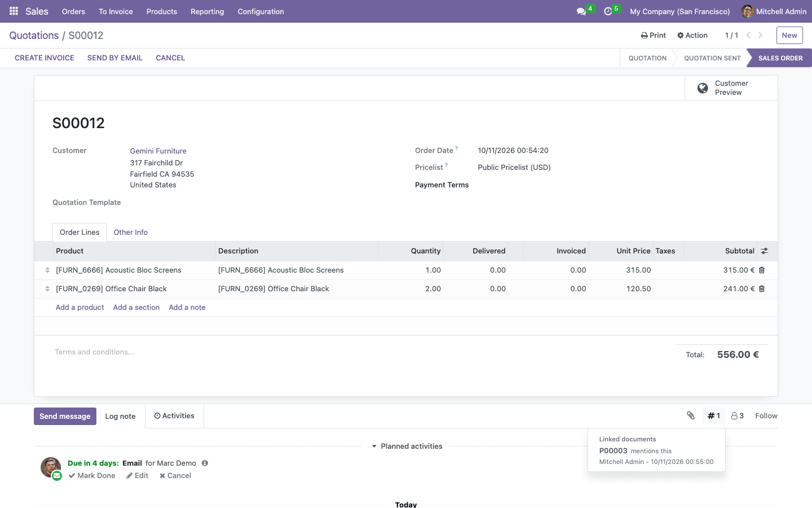Click the activity assignee avatar

pyautogui.click(x=51, y=468)
